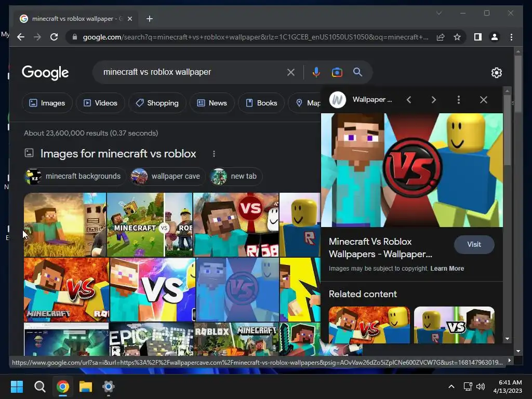
Task: Open MINECRAFT VS ROBLOX bee thumbnail
Action: point(150,224)
